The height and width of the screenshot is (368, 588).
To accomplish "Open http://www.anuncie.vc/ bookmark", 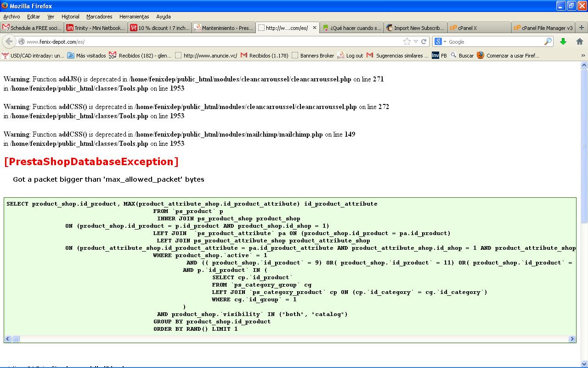I will coord(206,56).
